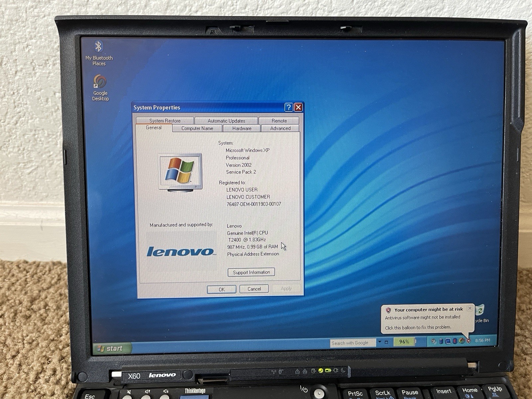Click the 'Your computer might be at risk' balloon heading
532x399 pixels.
[x=429, y=310]
